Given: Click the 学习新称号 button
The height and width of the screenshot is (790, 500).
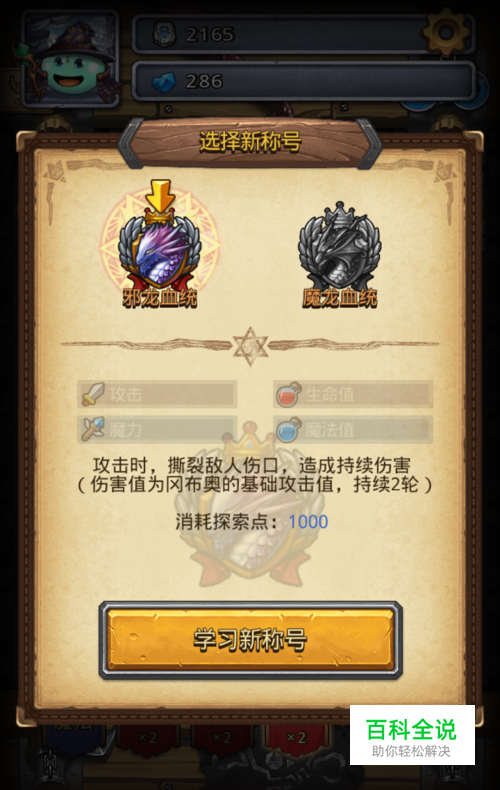Looking at the screenshot, I should coord(251,640).
